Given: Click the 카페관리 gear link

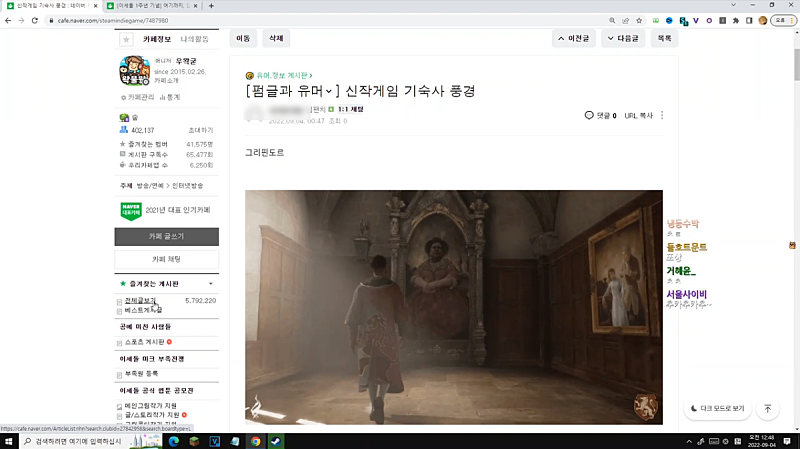Looking at the screenshot, I should tap(138, 97).
